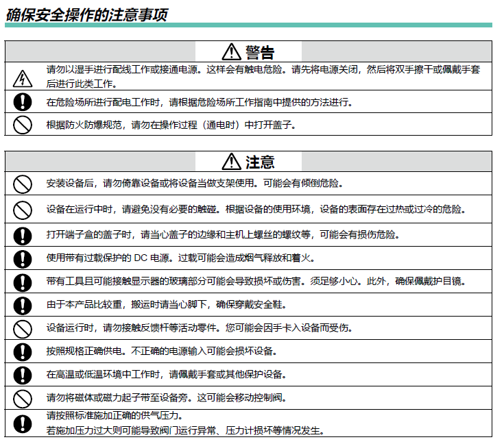The height and width of the screenshot is (444, 504).
Task: Click the prohibition icon for 磁体或磁力起子 row
Action: [23, 398]
